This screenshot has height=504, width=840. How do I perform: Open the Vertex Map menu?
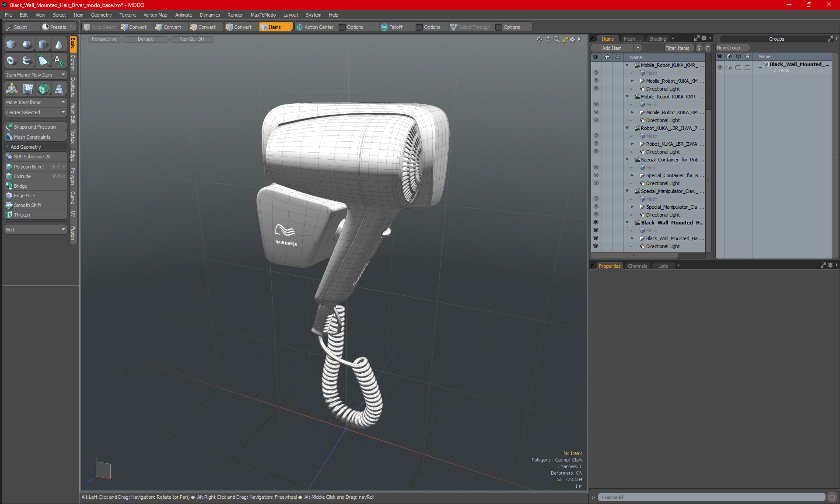[155, 15]
